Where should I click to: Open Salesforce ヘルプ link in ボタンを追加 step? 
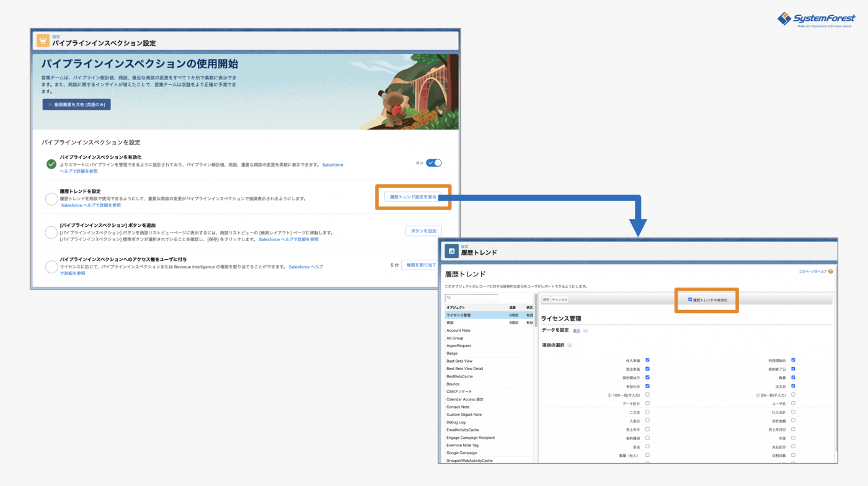click(288, 239)
